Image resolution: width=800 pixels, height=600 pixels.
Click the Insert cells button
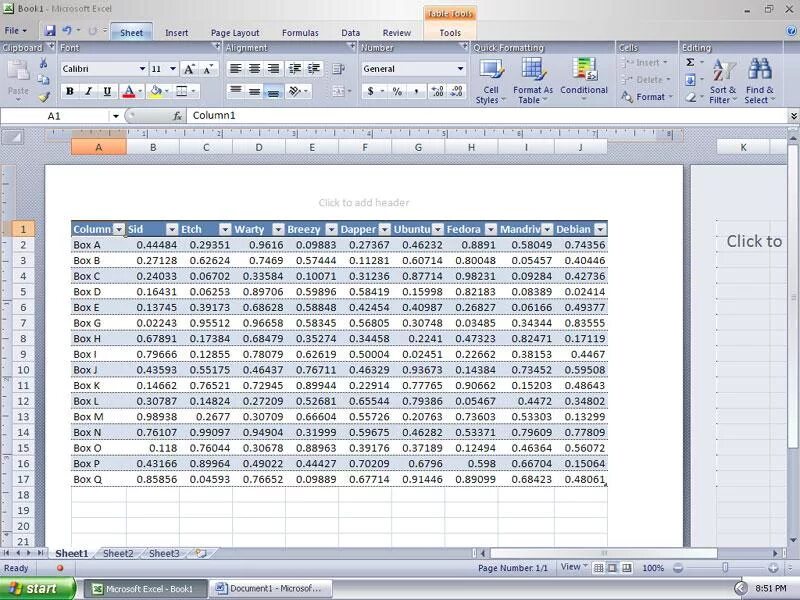pyautogui.click(x=645, y=63)
